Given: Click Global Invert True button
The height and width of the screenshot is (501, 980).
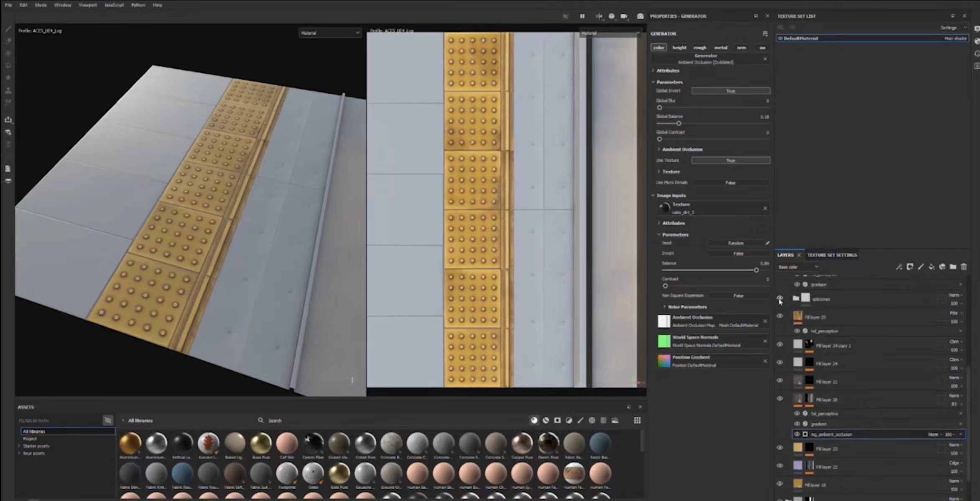Looking at the screenshot, I should pos(730,91).
